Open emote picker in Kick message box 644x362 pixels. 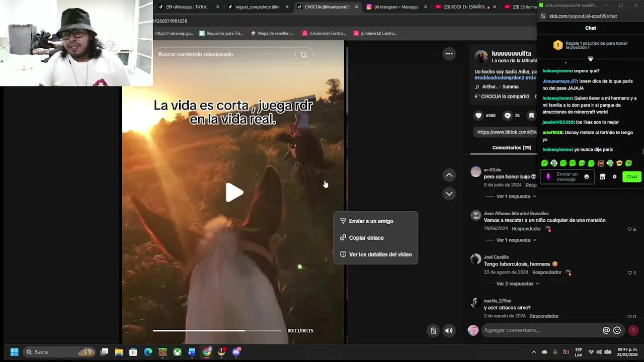(x=586, y=177)
